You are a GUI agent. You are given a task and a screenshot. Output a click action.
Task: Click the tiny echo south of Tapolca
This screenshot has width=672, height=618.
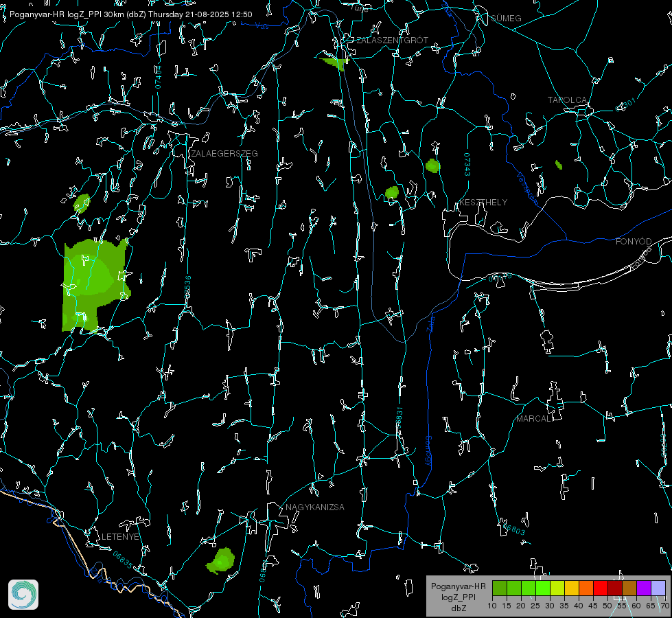[x=559, y=165]
